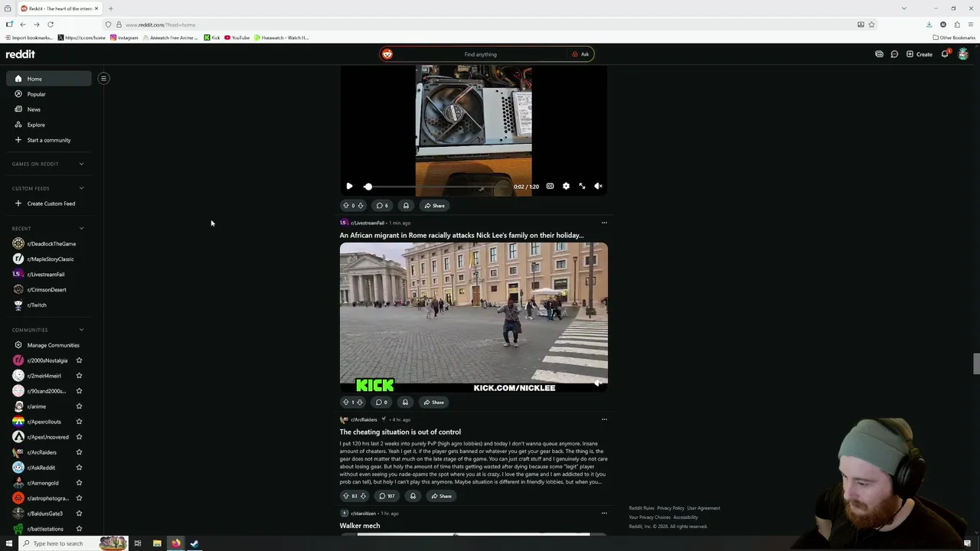Screen dimensions: 980x551
Task: Unmute the Nick Lee video
Action: point(598,383)
